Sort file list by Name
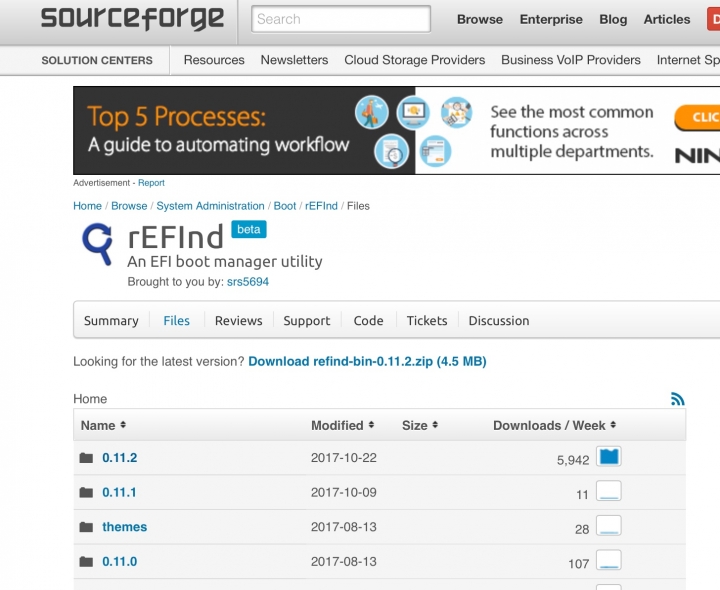Screen dimensions: 720x590 click(103, 425)
